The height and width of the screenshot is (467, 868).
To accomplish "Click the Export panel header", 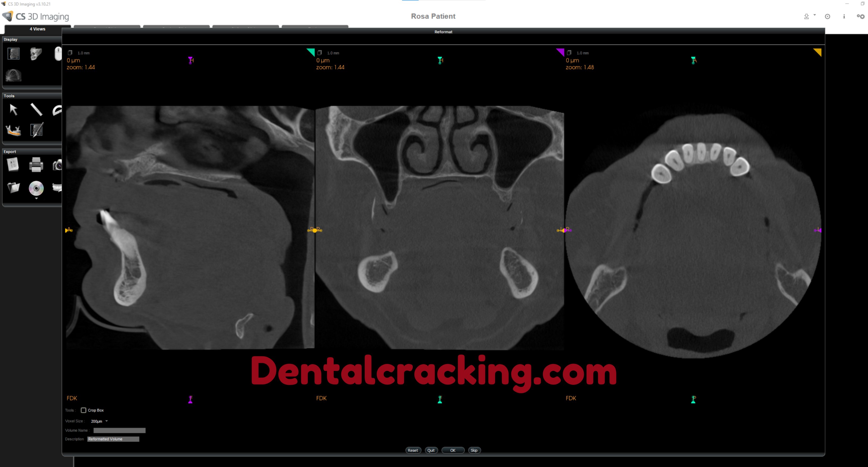I will click(32, 152).
